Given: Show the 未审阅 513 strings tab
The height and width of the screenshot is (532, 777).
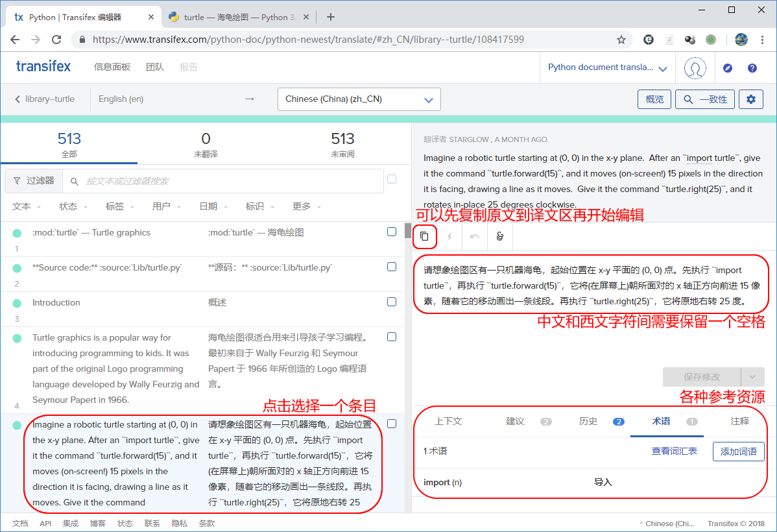Looking at the screenshot, I should (342, 144).
